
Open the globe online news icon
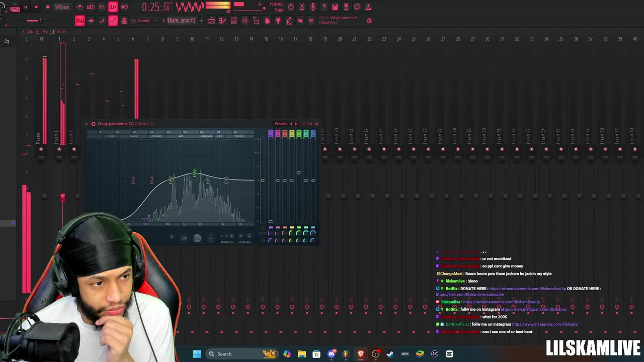pos(369,21)
